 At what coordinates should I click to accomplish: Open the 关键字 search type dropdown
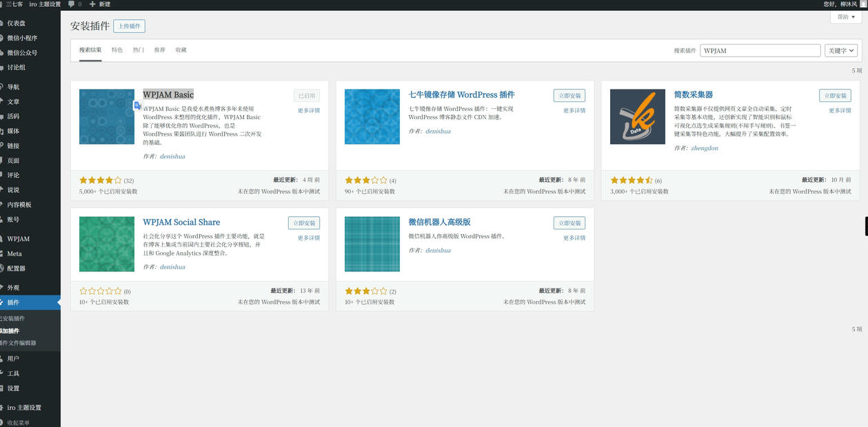(841, 50)
